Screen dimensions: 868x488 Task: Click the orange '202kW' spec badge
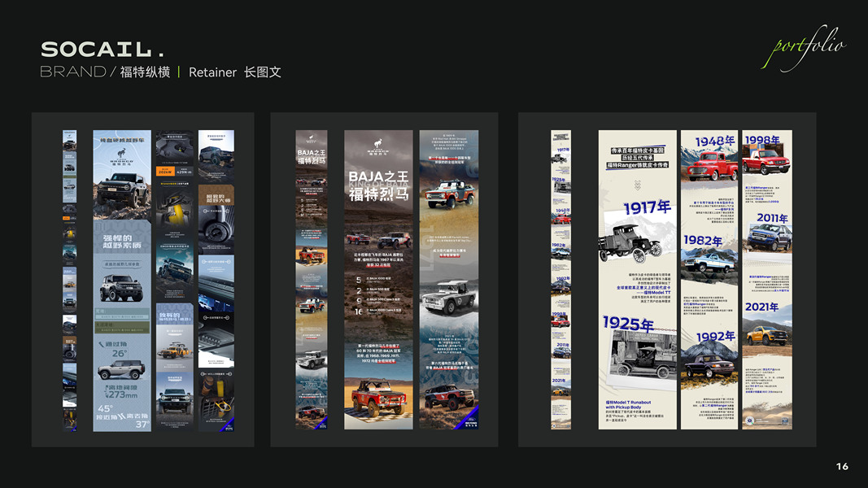tap(164, 172)
